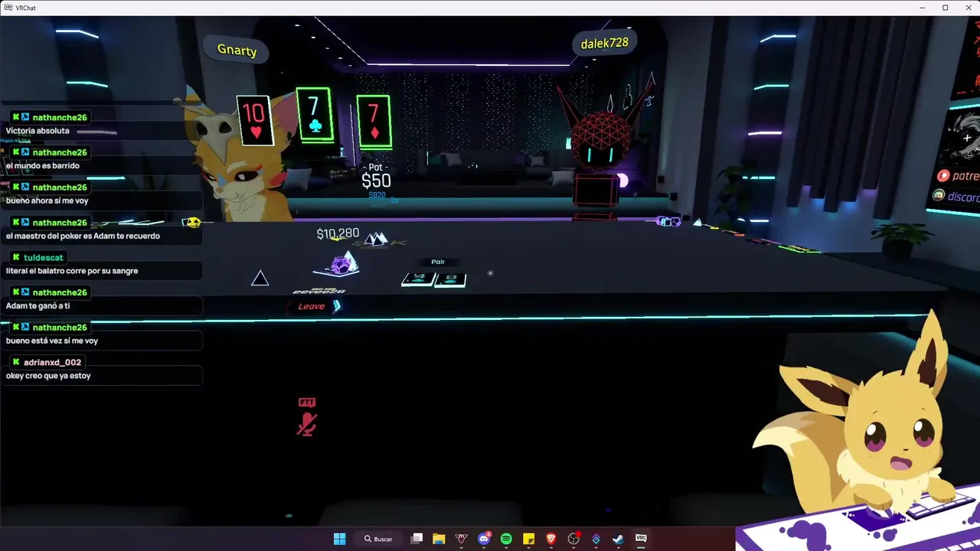The image size is (980, 551).
Task: Open Brave browser from the taskbar
Action: [x=551, y=539]
